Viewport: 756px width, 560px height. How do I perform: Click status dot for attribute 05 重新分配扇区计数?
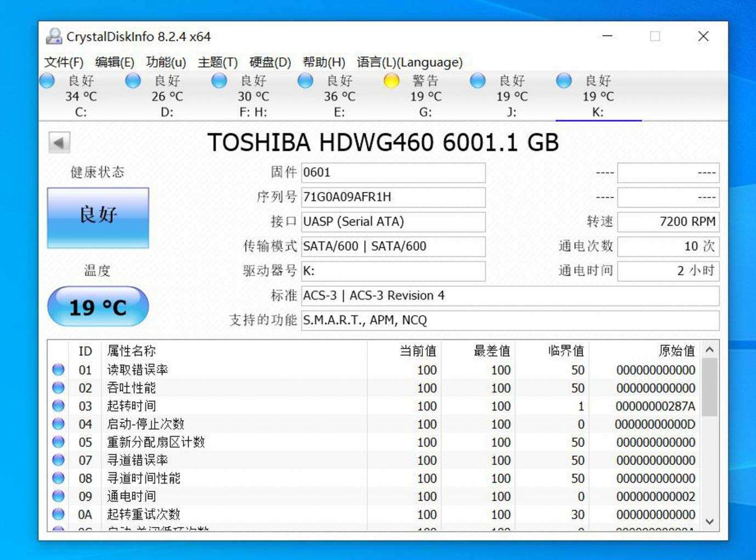tap(59, 442)
